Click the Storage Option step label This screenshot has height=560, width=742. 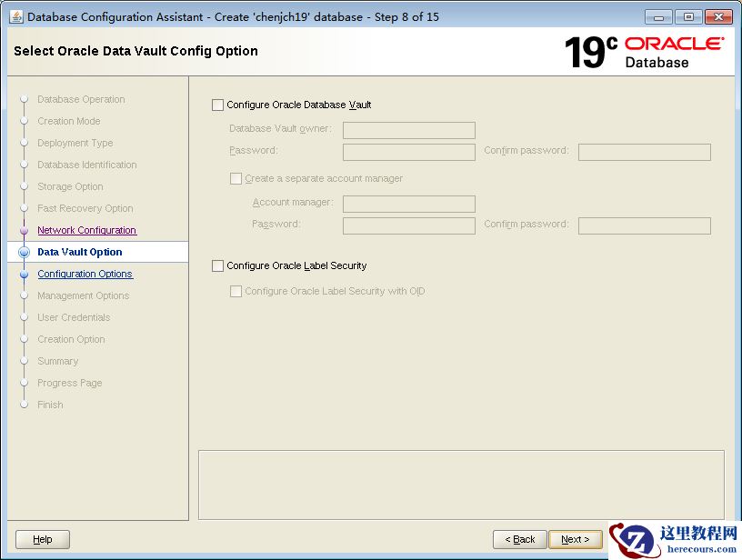pyautogui.click(x=70, y=186)
